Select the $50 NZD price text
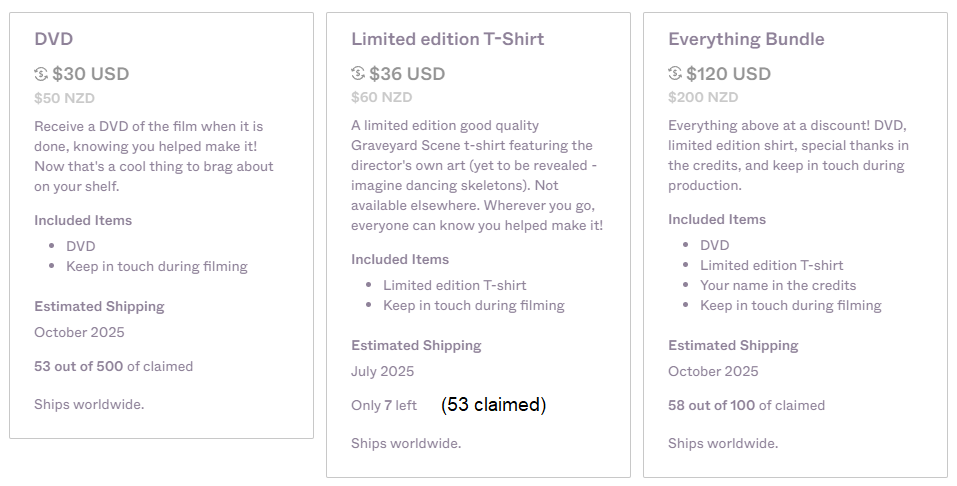The image size is (957, 486). (x=65, y=98)
